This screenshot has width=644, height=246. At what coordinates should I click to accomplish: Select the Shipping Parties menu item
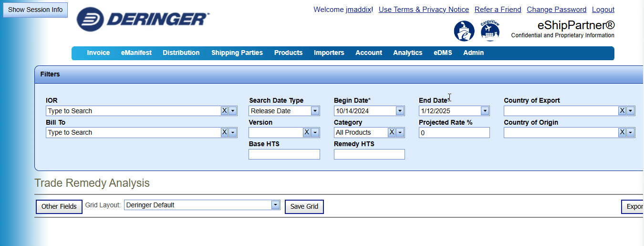(x=237, y=53)
